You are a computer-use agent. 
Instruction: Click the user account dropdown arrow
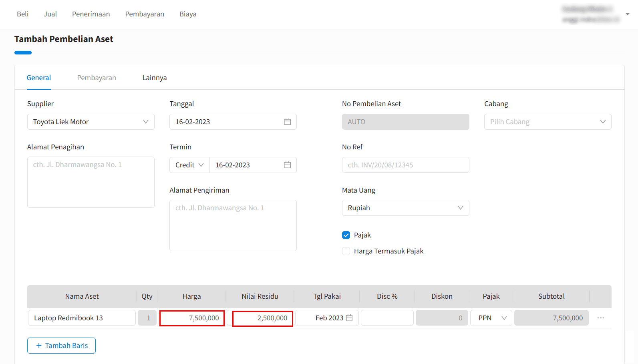tap(628, 14)
